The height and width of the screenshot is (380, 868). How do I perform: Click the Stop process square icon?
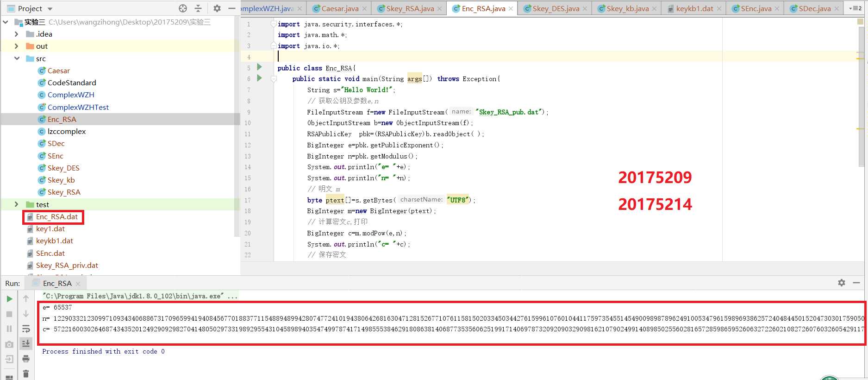[9, 314]
